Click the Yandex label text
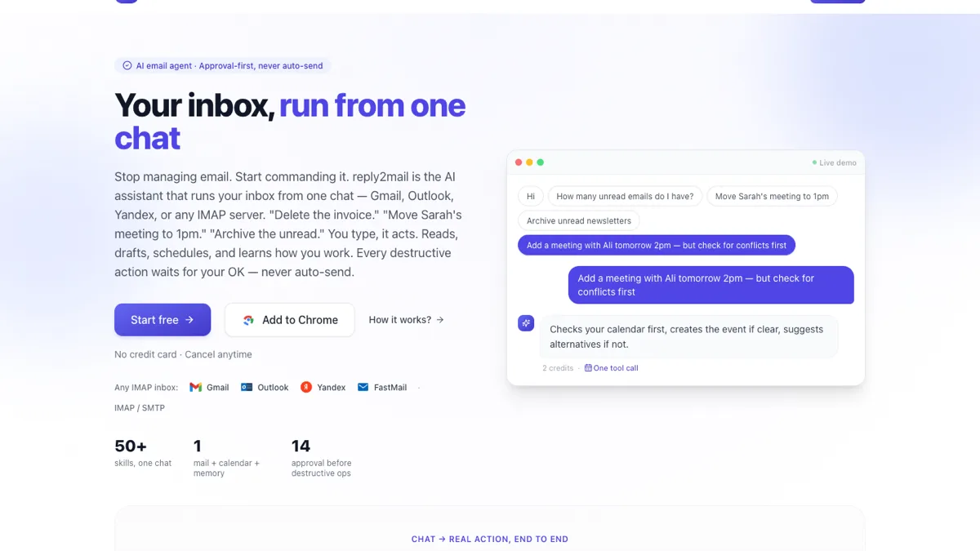This screenshot has height=551, width=980. (331, 387)
